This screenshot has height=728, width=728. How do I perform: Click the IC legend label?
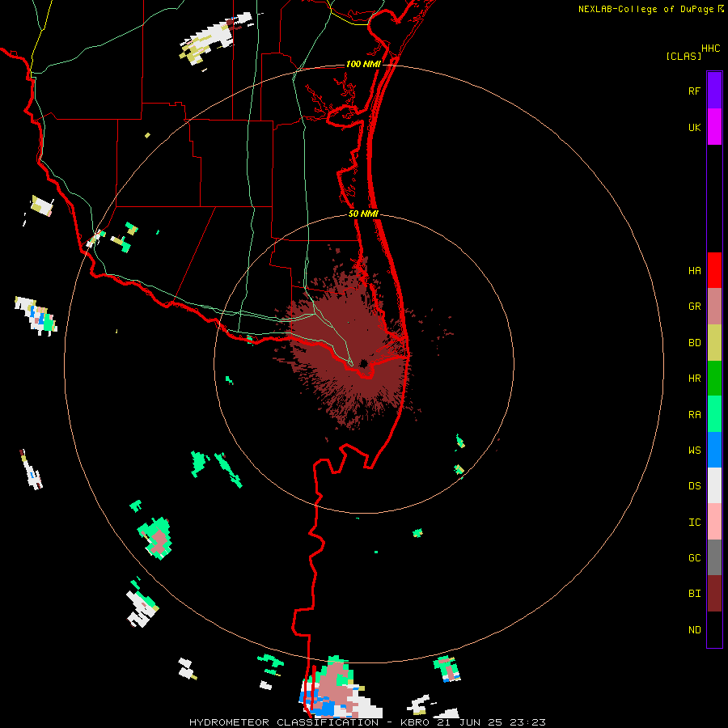coord(694,522)
